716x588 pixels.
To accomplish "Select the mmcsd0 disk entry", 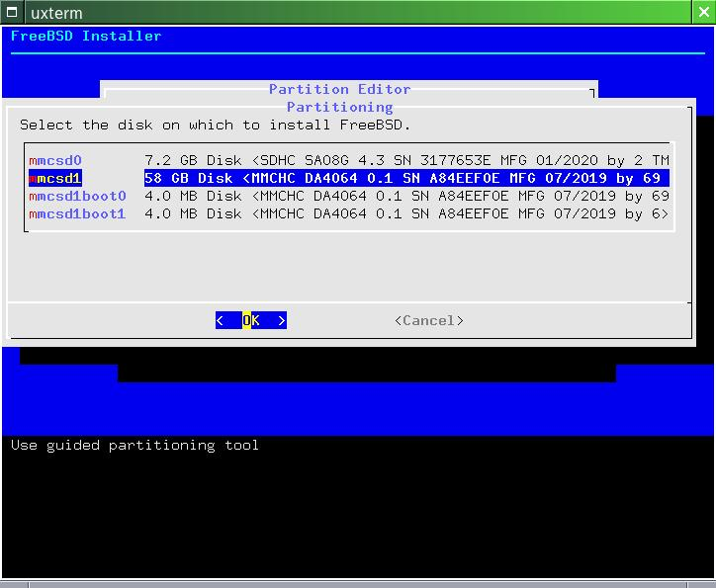I will click(349, 160).
